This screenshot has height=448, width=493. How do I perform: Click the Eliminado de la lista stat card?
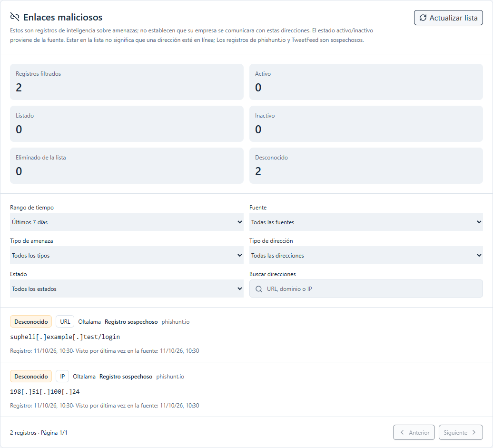pos(127,166)
